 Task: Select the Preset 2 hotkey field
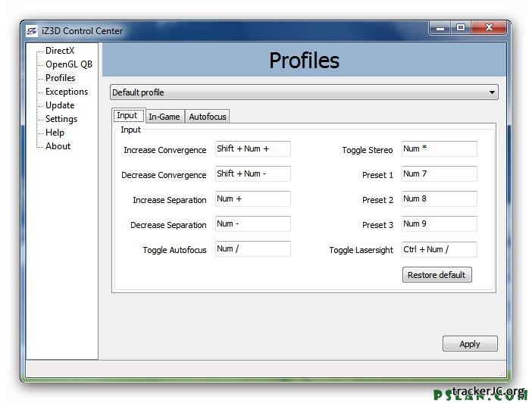click(439, 199)
